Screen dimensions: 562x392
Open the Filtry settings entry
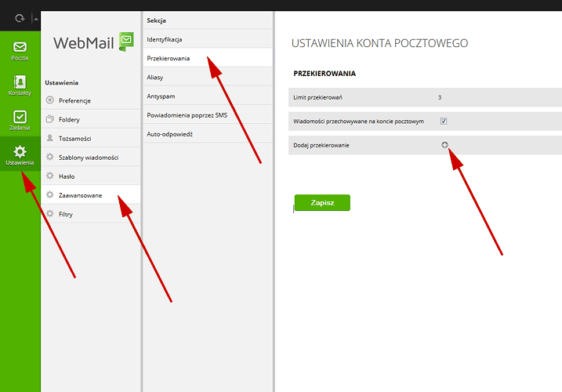(x=91, y=214)
